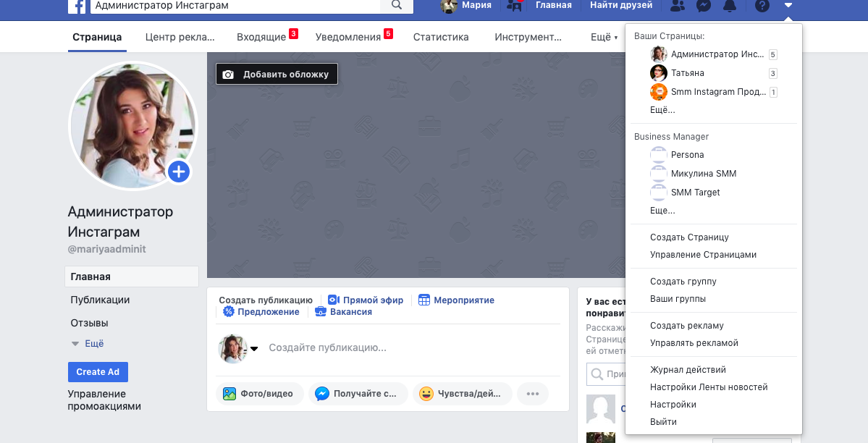Open the Центр рекла... tab
The height and width of the screenshot is (443, 868).
coord(180,37)
